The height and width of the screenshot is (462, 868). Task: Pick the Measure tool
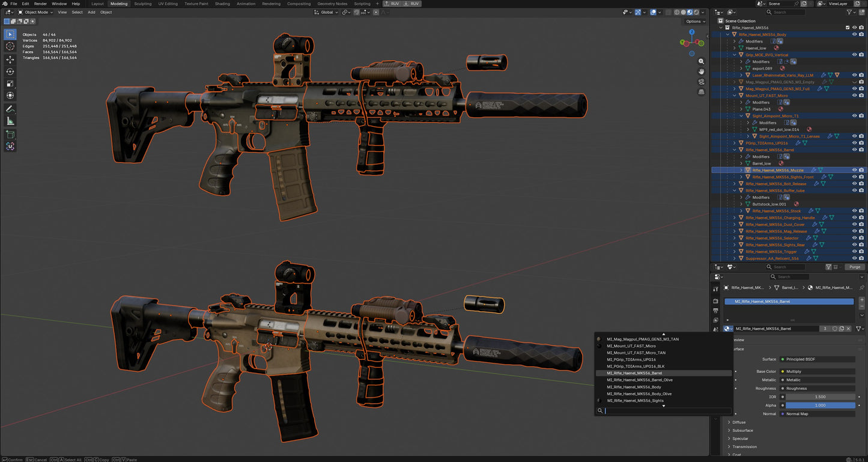10,121
